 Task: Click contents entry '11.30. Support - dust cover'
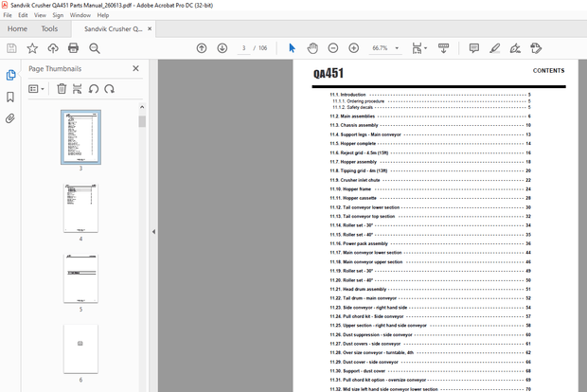pos(430,371)
